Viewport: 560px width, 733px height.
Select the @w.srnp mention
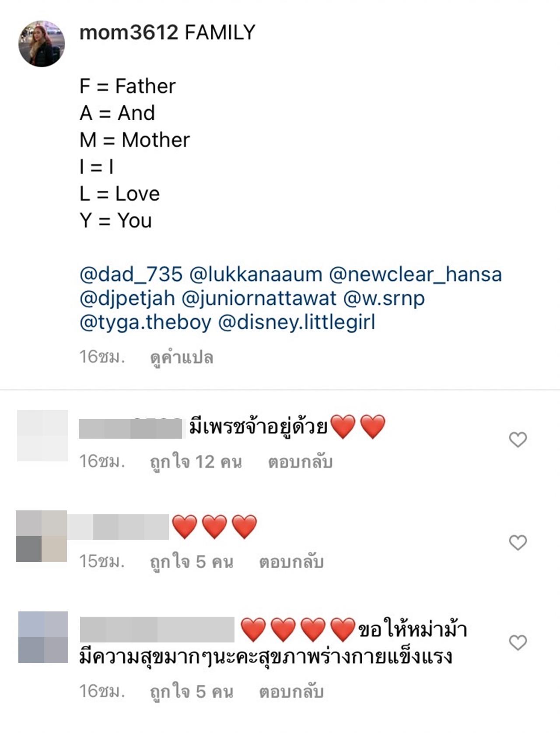[384, 299]
